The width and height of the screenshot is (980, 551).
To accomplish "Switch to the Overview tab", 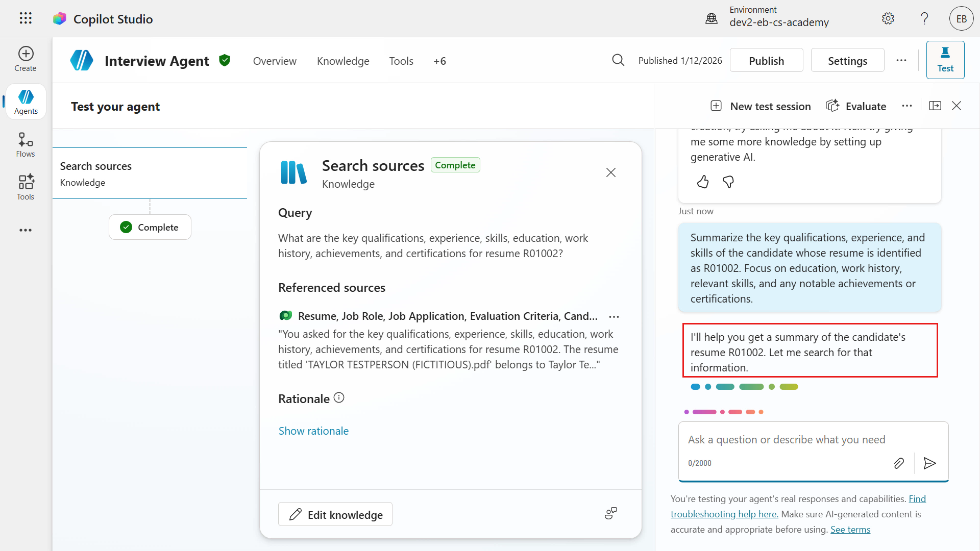I will tap(275, 61).
